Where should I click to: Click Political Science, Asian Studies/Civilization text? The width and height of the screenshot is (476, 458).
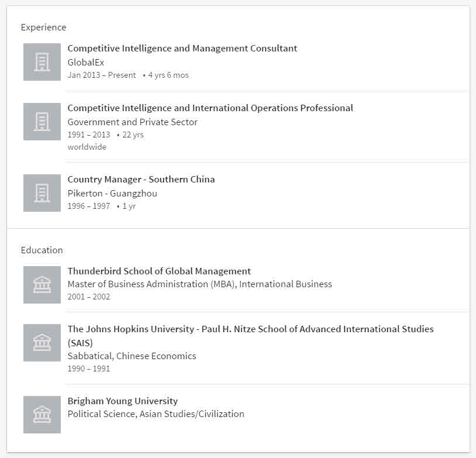click(x=156, y=414)
